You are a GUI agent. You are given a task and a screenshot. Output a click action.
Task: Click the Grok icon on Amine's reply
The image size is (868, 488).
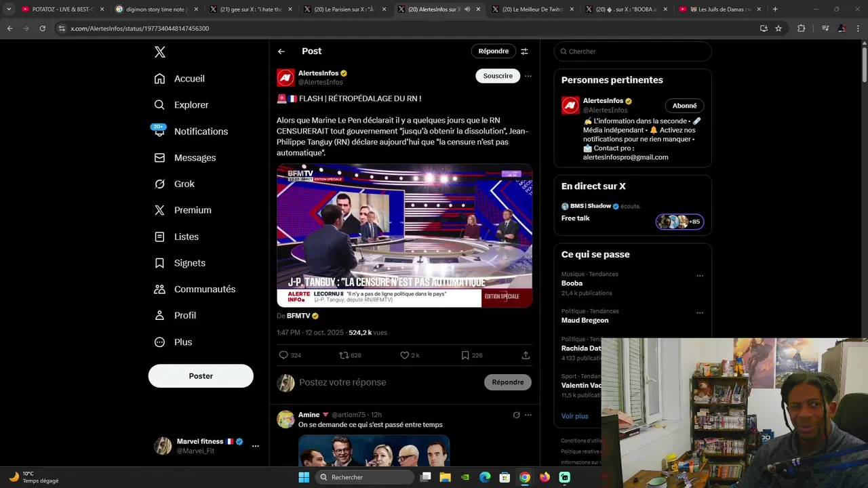click(516, 415)
